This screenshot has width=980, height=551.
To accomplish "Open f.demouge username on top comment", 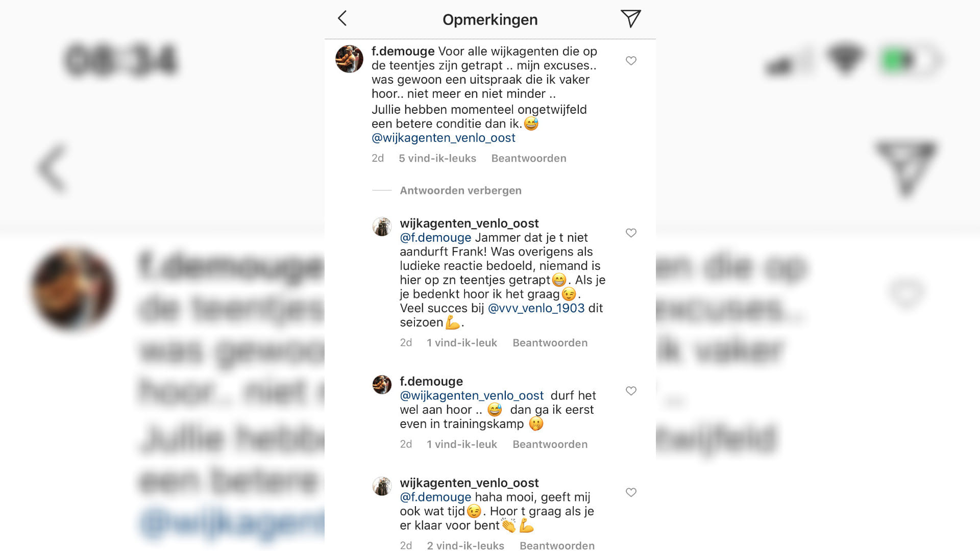I will coord(403,52).
